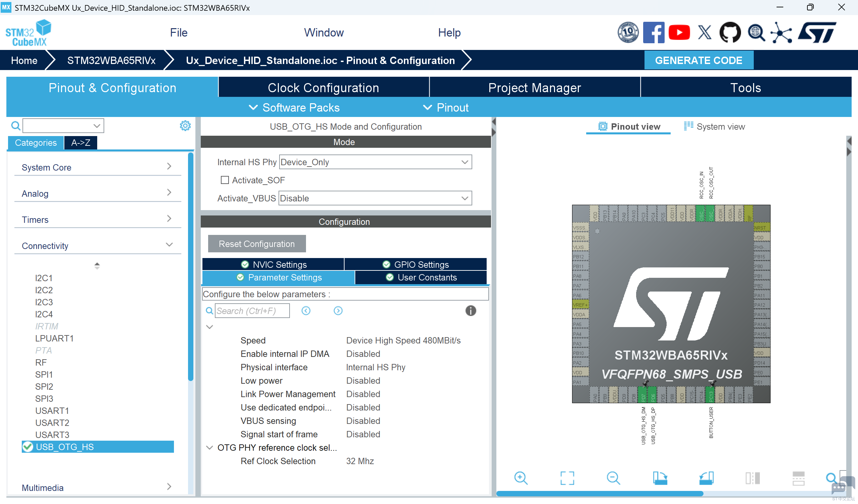Open the X social icon
Image resolution: width=858 pixels, height=504 pixels.
704,33
